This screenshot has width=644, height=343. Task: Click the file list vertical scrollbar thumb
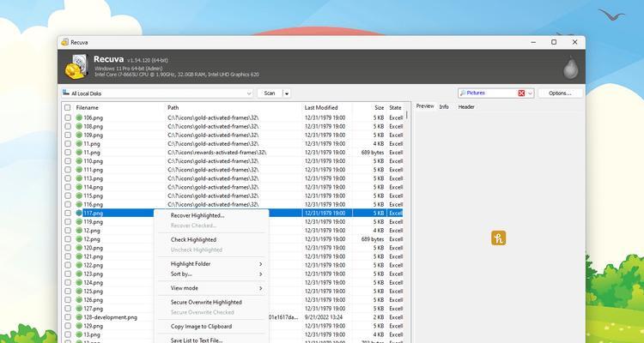point(407,114)
